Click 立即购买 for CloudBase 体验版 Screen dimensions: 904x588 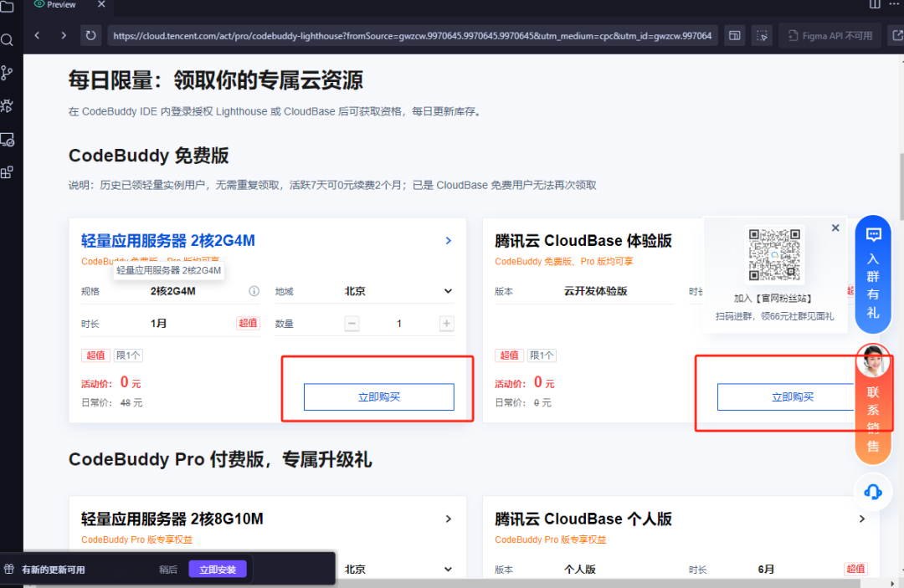[786, 396]
